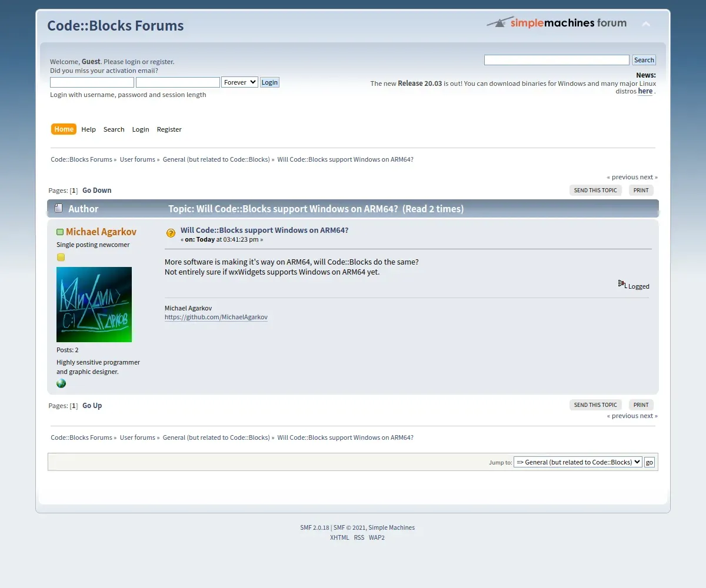Open the github.com/MichaelAgarkov signature link
Image resolution: width=706 pixels, height=588 pixels.
coord(216,317)
